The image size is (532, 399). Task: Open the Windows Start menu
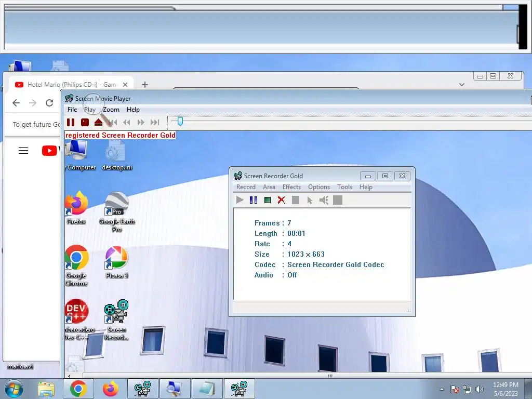(x=13, y=389)
